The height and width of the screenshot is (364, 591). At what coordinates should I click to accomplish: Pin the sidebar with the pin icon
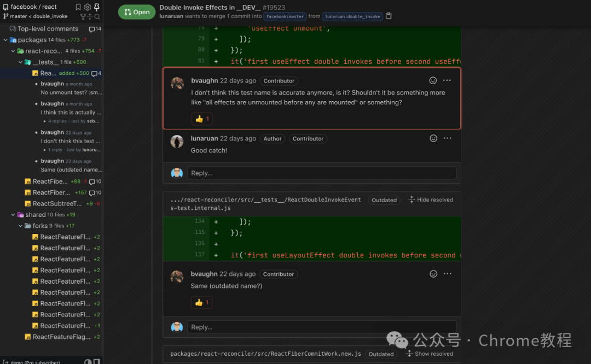coord(97,7)
